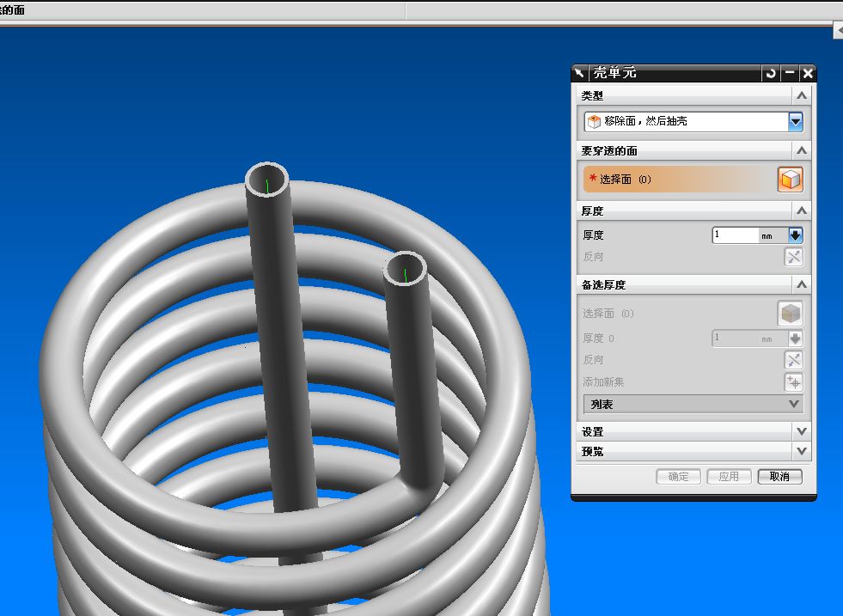Collapse the 类型 section
Viewport: 843px width, 616px height.
click(x=801, y=95)
